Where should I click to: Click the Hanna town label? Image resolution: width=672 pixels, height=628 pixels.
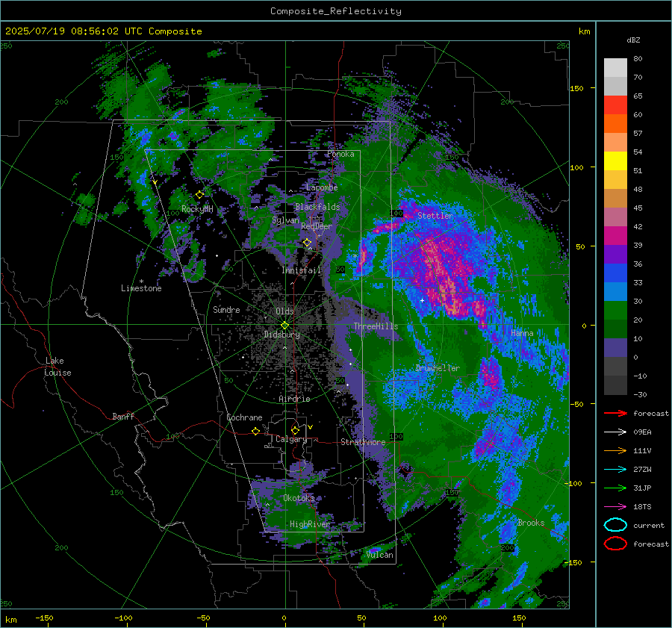[522, 333]
